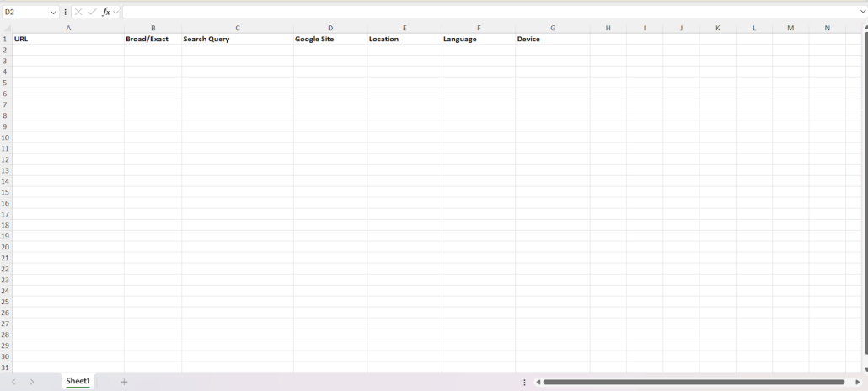This screenshot has height=391, width=868.
Task: Select row 10 header
Action: [6, 137]
